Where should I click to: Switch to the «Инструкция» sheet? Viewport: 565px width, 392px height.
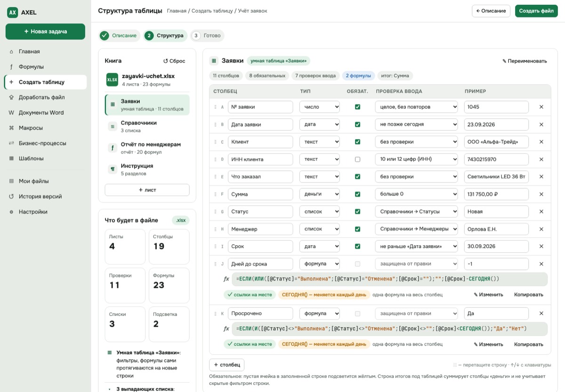pyautogui.click(x=147, y=169)
